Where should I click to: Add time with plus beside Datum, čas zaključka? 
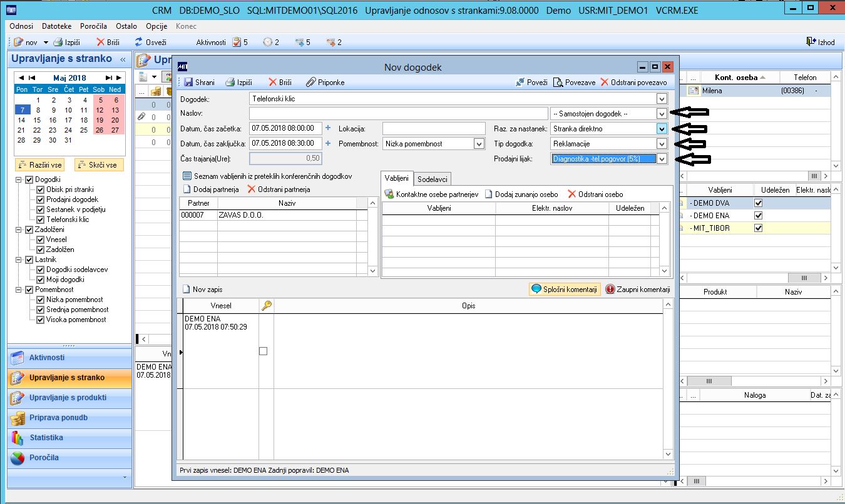pyautogui.click(x=328, y=143)
